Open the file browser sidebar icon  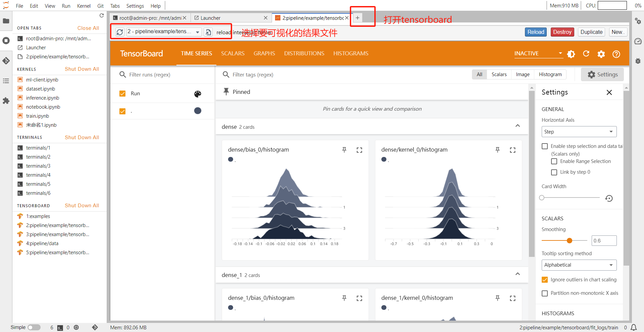(6, 21)
